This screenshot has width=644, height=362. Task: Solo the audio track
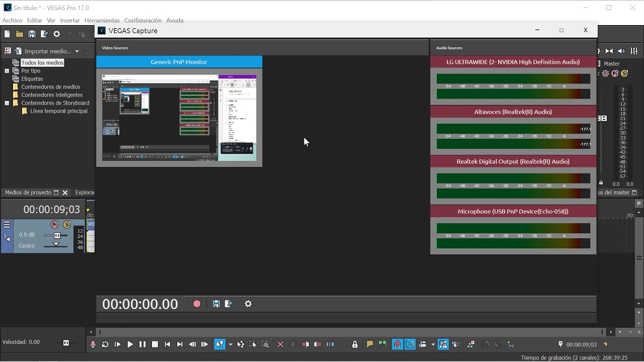(x=66, y=224)
